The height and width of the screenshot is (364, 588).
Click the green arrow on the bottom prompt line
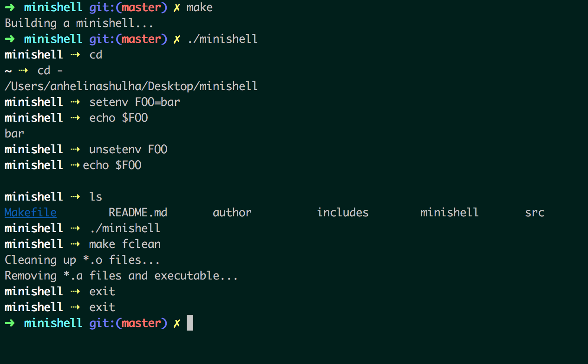click(x=10, y=323)
